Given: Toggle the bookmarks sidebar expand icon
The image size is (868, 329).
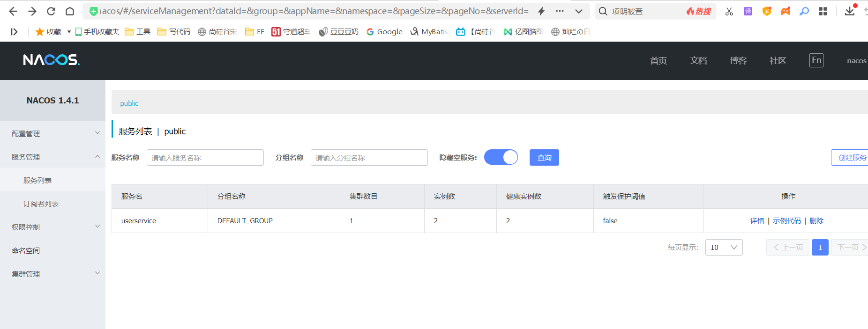Looking at the screenshot, I should pyautogui.click(x=14, y=31).
